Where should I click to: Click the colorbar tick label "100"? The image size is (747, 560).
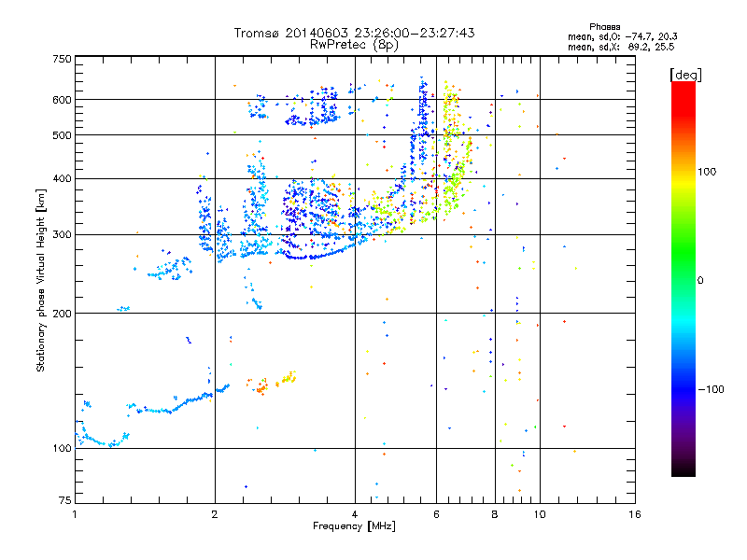click(707, 172)
